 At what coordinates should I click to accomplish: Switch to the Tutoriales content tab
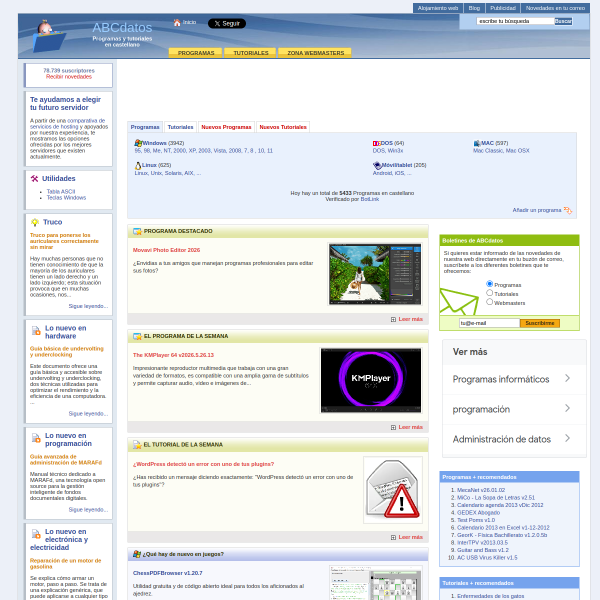pyautogui.click(x=180, y=127)
